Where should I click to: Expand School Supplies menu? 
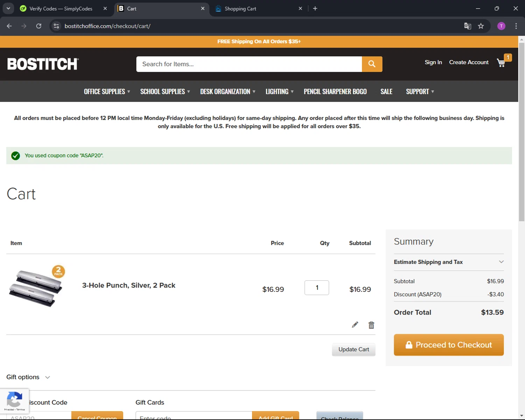(x=165, y=91)
